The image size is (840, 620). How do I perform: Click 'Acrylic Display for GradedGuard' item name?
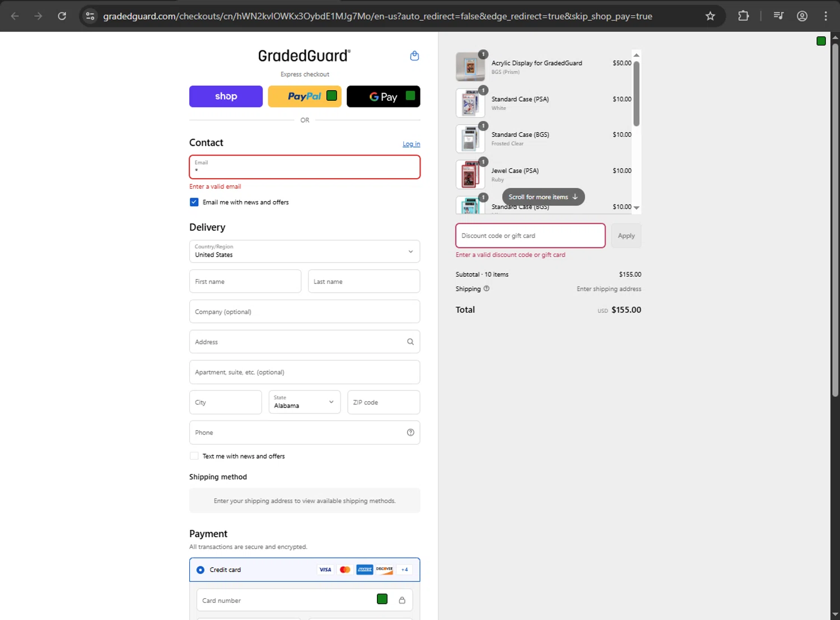536,63
